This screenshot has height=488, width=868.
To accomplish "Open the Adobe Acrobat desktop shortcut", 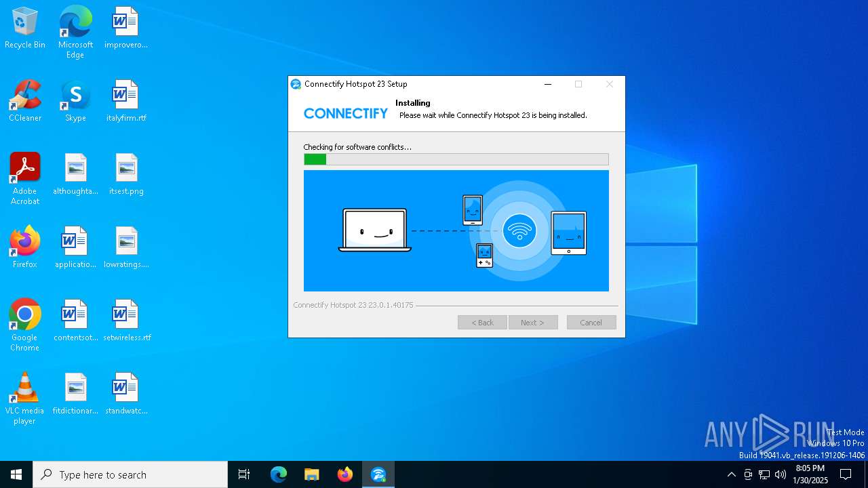I will tap(25, 179).
